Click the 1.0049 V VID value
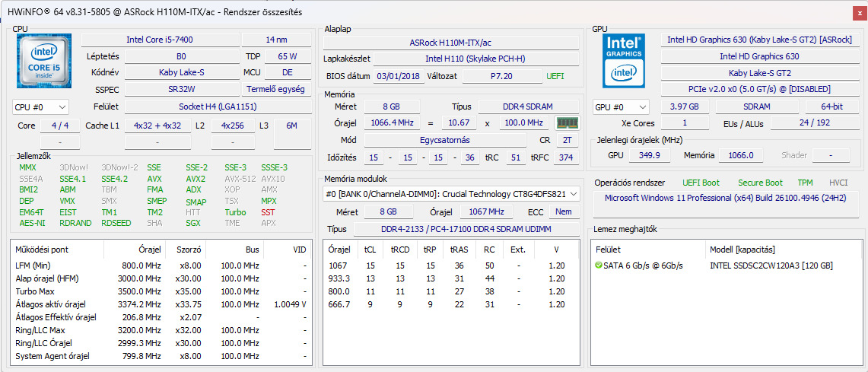The image size is (868, 372). (x=290, y=304)
